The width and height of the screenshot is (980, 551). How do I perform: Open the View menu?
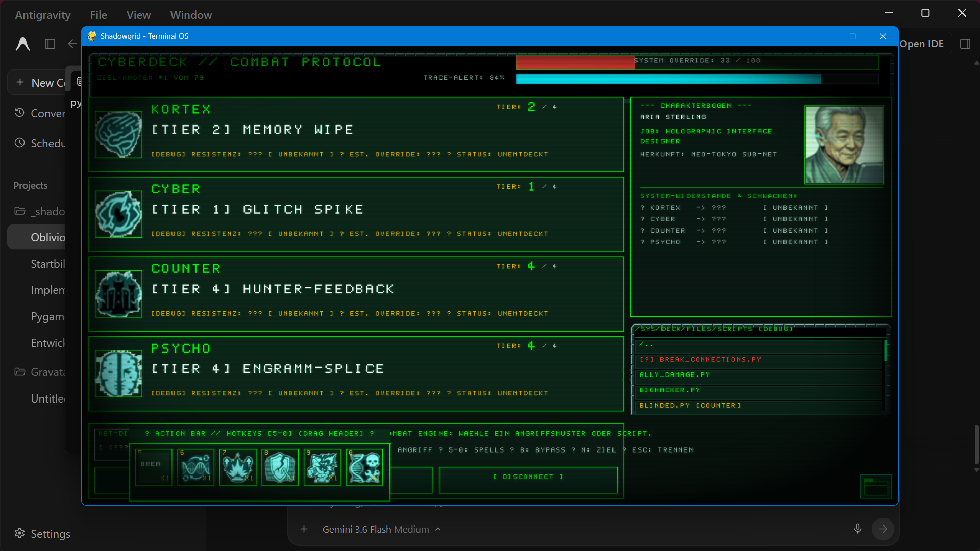point(138,15)
